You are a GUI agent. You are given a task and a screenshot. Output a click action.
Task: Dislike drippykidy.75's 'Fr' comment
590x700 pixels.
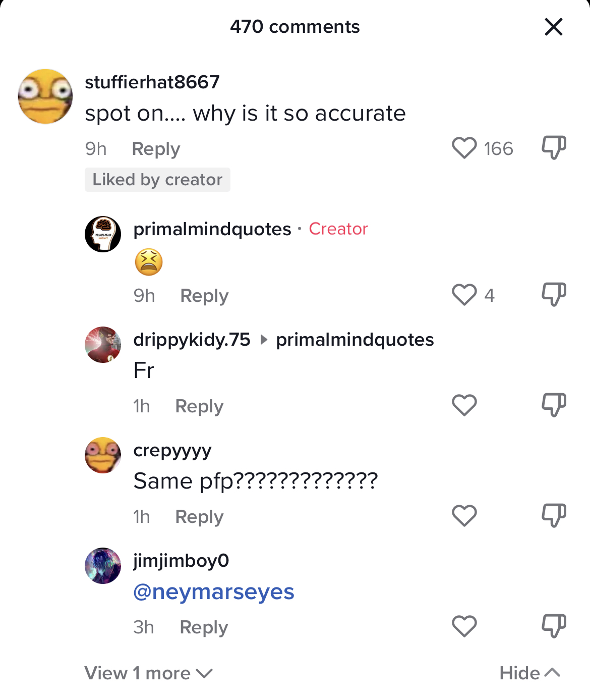pos(554,405)
